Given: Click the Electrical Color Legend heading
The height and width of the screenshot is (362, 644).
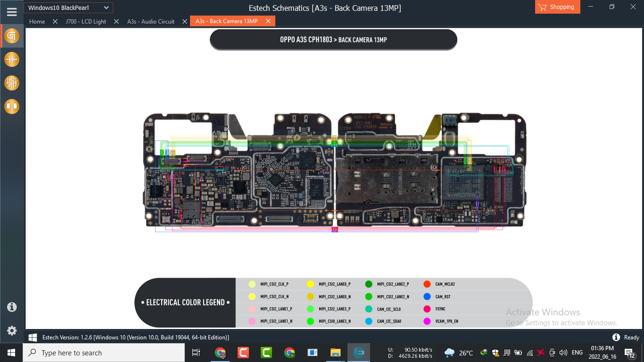Looking at the screenshot, I should click(185, 303).
